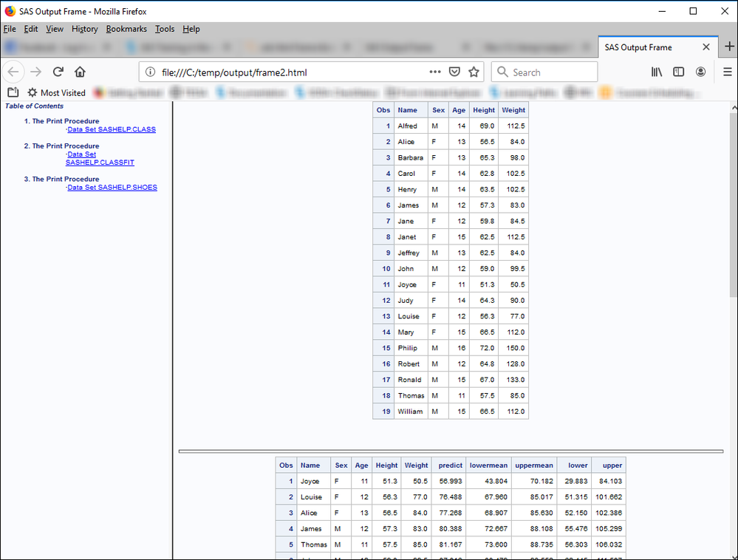
Task: Click the import bookmarks icon in bookmarks bar
Action: (x=13, y=92)
